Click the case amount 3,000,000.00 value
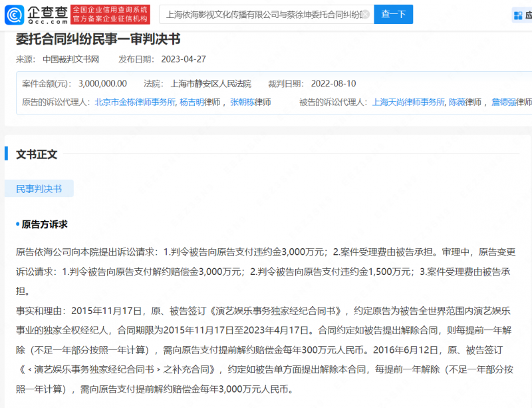Viewport: 532px width, 408px height. click(102, 84)
